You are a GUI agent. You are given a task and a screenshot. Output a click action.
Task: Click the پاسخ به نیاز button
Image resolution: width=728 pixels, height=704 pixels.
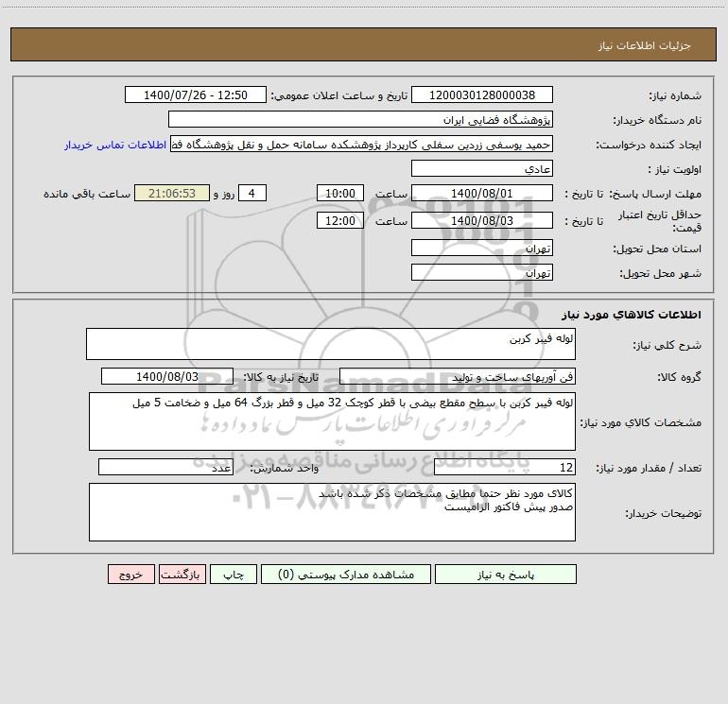506,575
